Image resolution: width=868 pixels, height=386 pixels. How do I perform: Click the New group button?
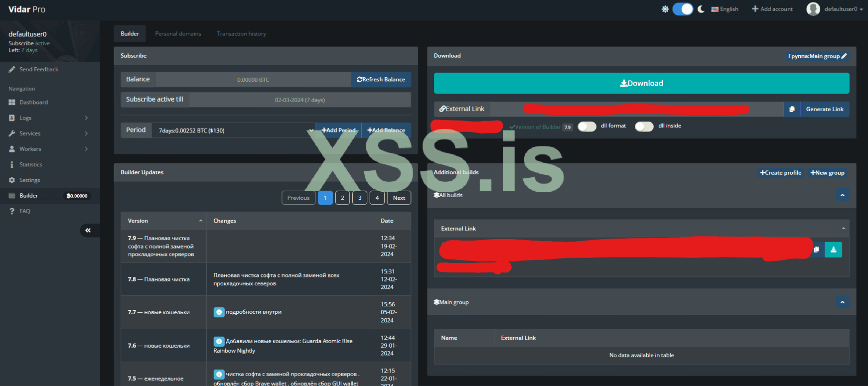pos(828,173)
